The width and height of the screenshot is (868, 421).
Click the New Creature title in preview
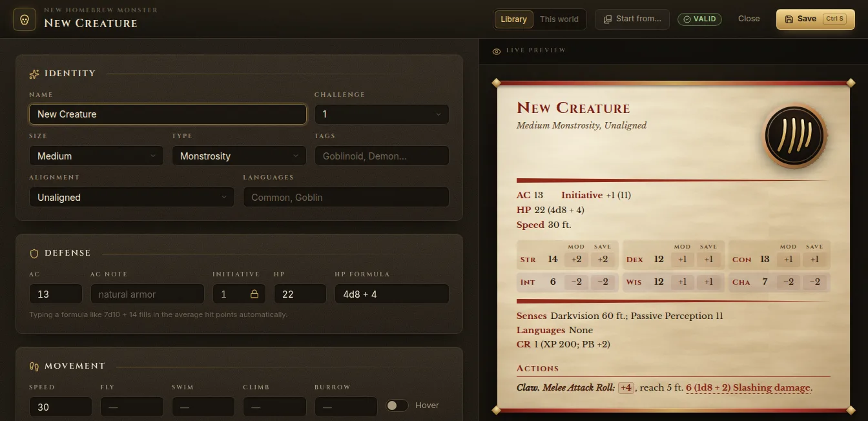[x=573, y=108]
